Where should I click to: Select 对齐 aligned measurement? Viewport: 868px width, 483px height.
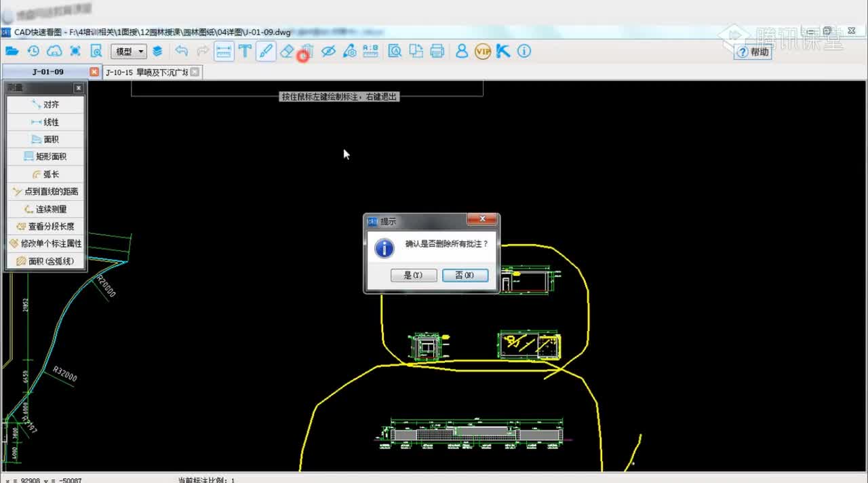[45, 104]
